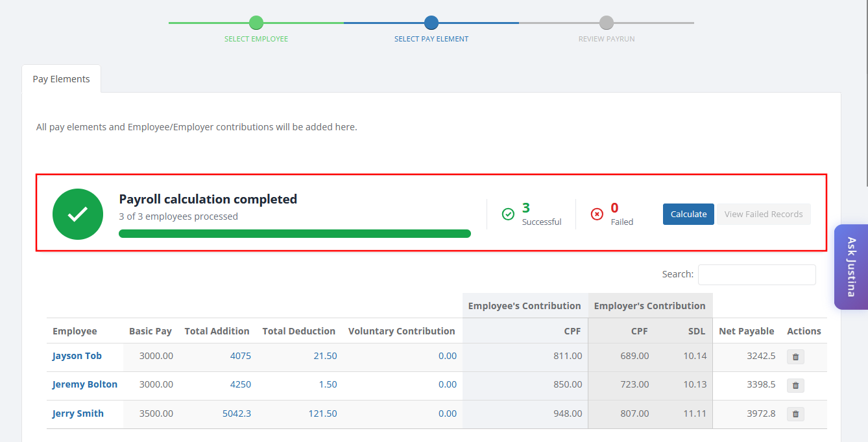Click trash icon for Jeremy Bolton
This screenshot has width=868, height=442.
pyautogui.click(x=795, y=386)
